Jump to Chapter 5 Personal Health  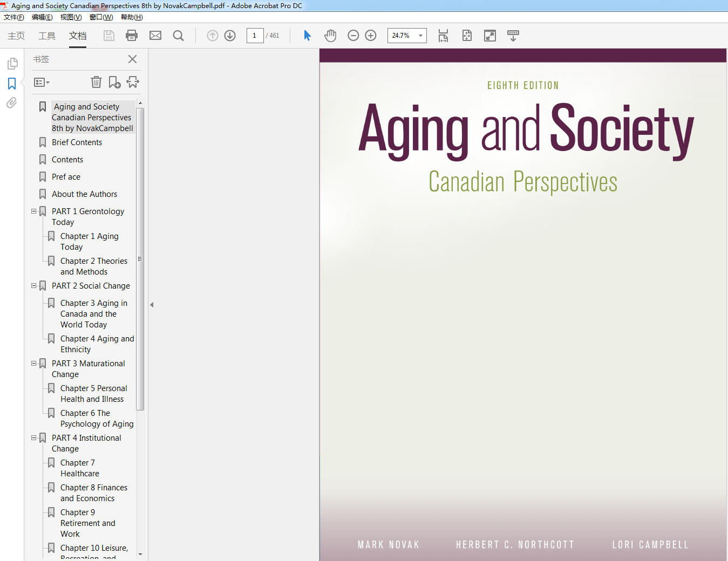coord(94,394)
